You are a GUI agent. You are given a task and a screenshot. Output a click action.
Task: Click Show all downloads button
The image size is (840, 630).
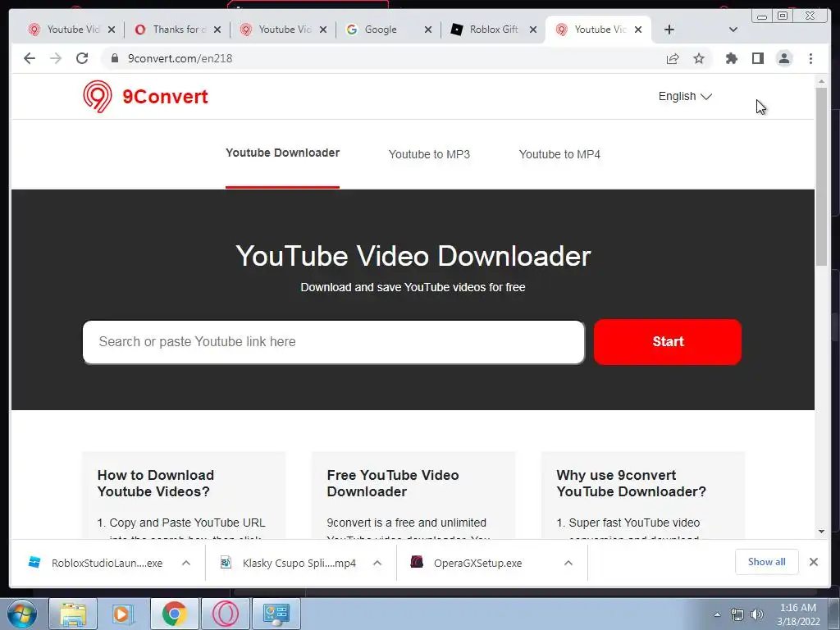[x=767, y=562]
